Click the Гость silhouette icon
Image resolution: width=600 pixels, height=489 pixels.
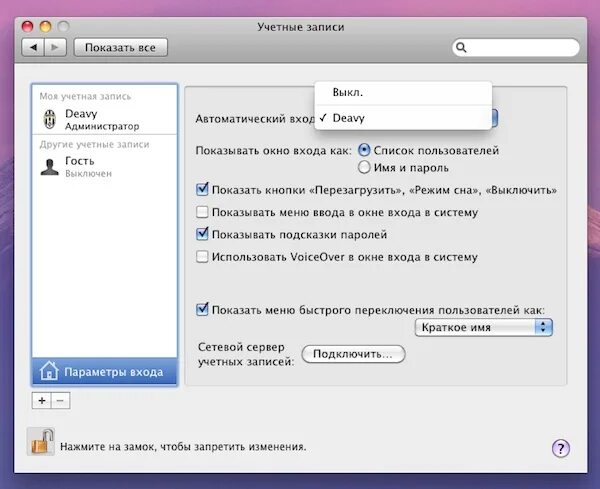coord(50,167)
